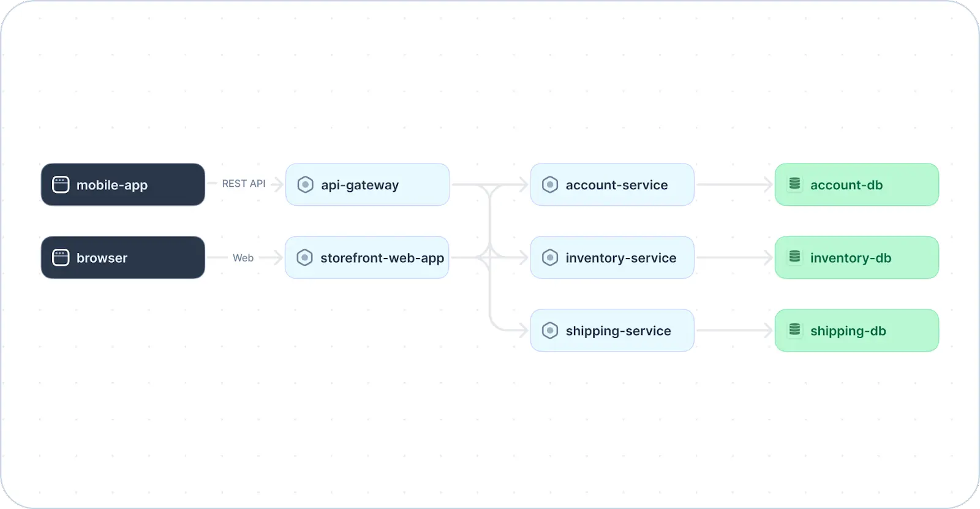Select the mobile-app node label
Screen dimensions: 980x509
click(x=112, y=185)
